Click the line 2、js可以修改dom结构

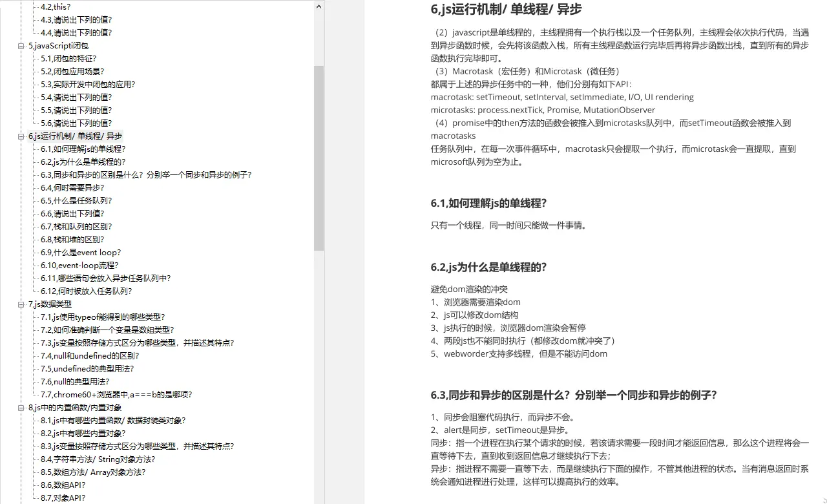pos(474,315)
